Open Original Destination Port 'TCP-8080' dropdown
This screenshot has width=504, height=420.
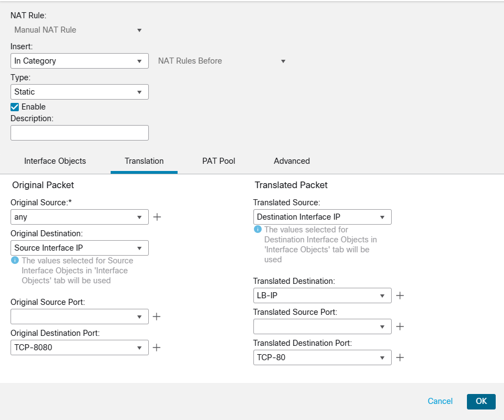tap(80, 348)
